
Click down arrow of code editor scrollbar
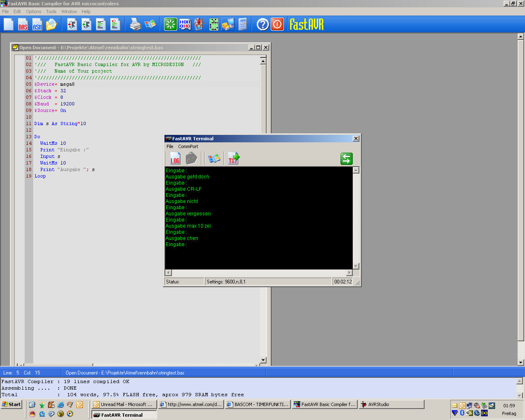263,360
